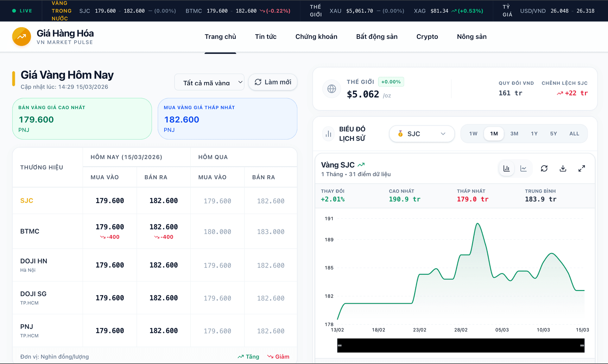The height and width of the screenshot is (364, 608).
Task: Expand the chart to fullscreen
Action: click(582, 169)
